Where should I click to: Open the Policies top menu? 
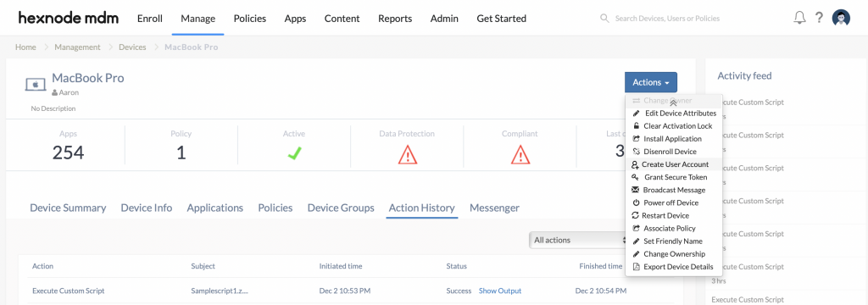250,19
